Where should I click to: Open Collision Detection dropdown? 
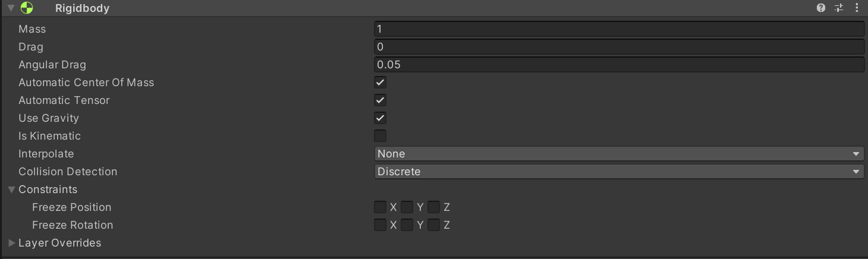coord(619,172)
